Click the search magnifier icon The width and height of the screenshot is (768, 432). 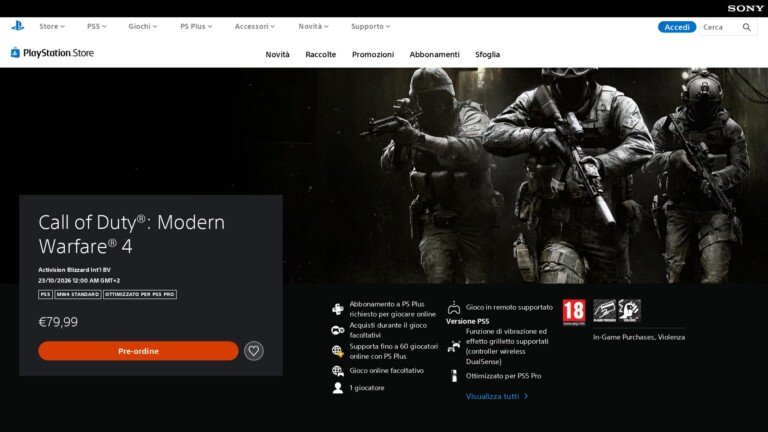746,27
